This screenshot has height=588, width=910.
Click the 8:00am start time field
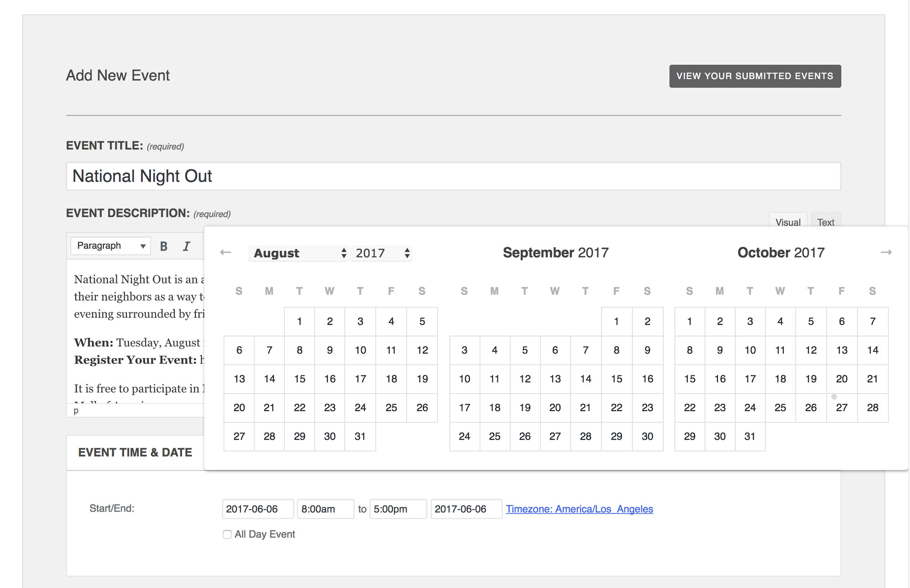pos(325,509)
